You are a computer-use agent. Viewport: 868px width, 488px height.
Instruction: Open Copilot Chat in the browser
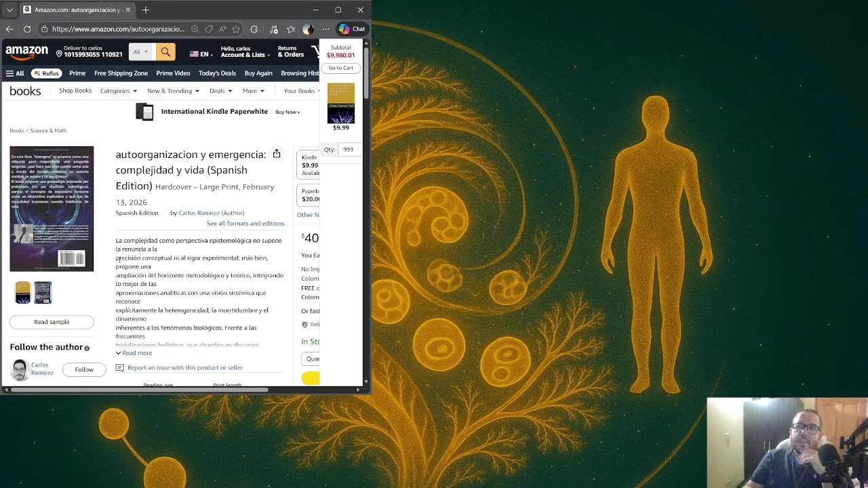pos(353,29)
